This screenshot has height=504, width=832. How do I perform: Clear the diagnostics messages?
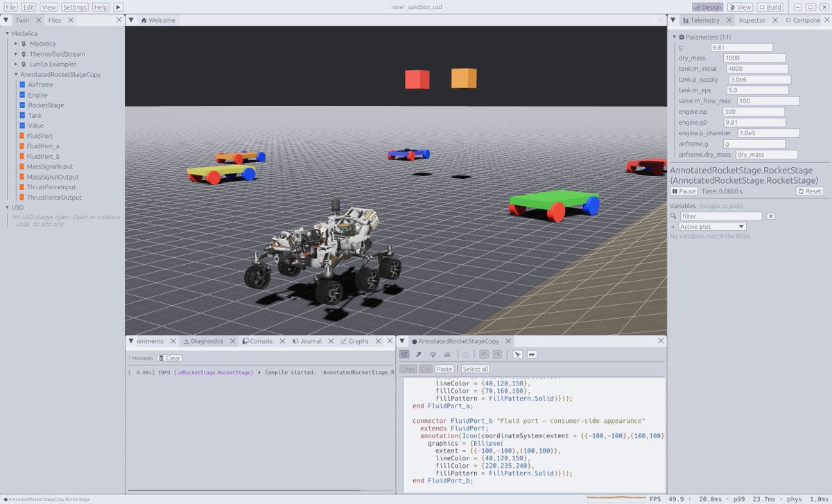point(170,358)
